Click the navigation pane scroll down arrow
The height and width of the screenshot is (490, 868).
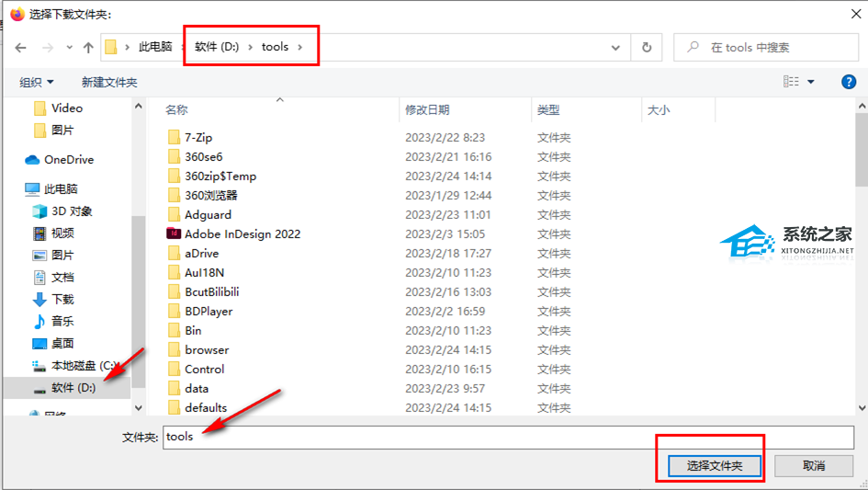pos(139,408)
